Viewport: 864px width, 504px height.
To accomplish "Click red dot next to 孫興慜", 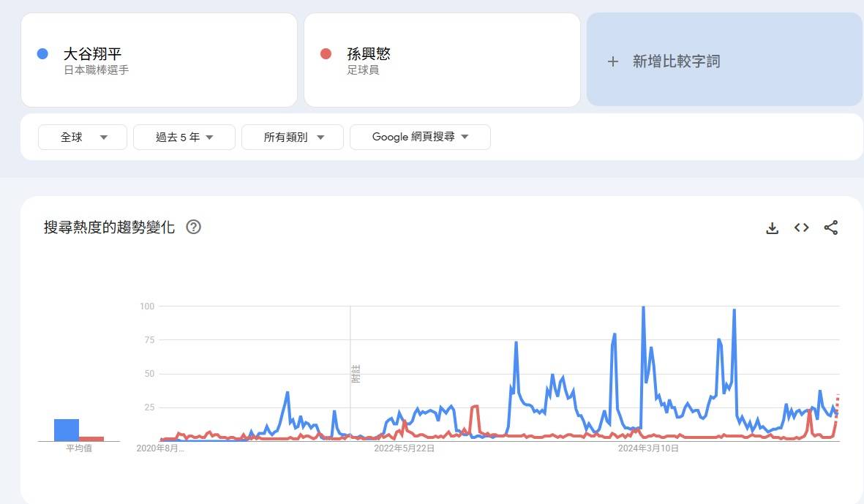I will [x=326, y=53].
